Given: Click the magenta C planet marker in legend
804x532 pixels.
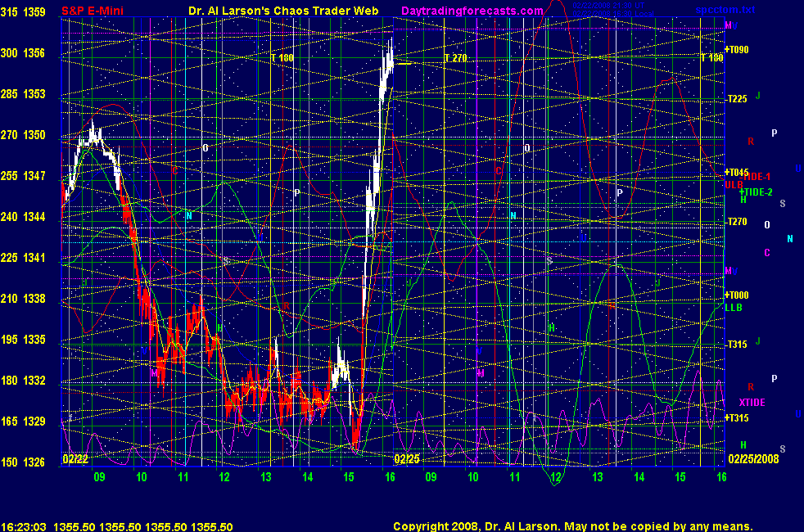Looking at the screenshot, I should 767,253.
